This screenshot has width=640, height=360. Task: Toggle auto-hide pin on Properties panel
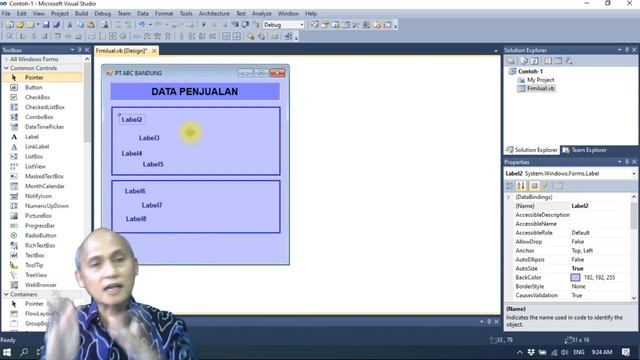point(627,162)
